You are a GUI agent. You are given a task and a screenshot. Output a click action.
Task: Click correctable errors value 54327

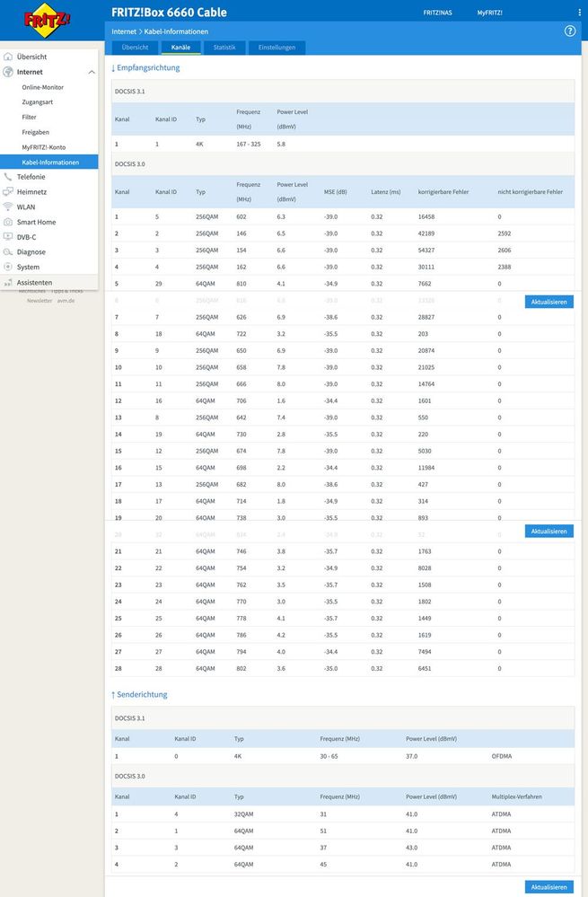point(426,250)
